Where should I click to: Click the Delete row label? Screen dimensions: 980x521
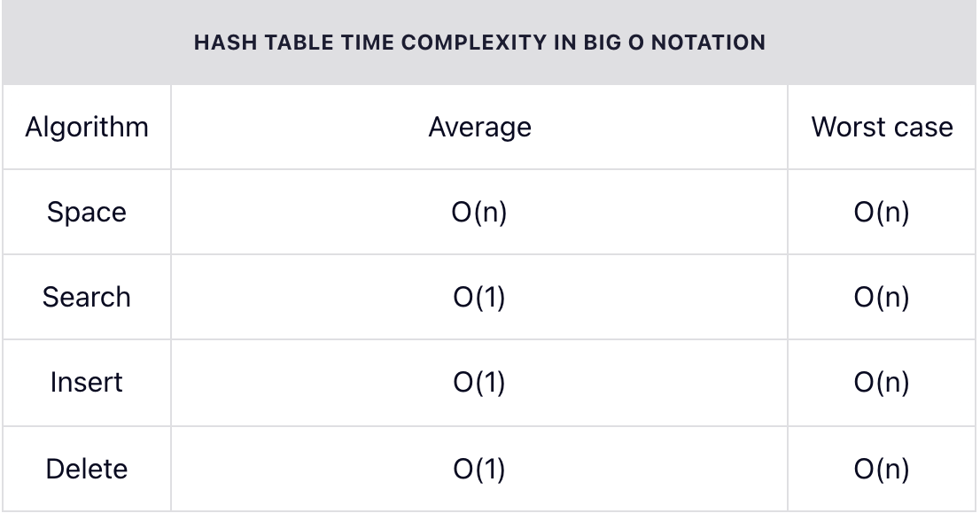(x=87, y=469)
